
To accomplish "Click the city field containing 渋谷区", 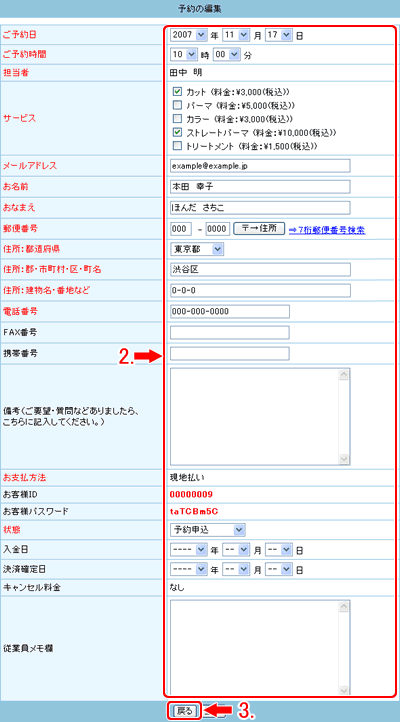I will pos(260,270).
